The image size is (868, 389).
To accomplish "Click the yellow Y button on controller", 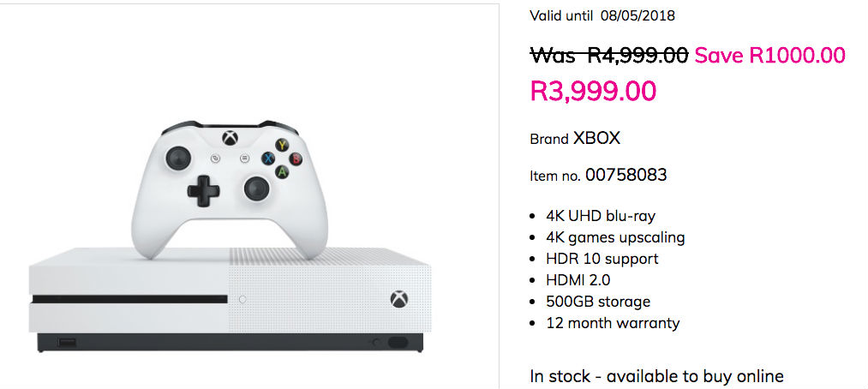I will point(281,145).
